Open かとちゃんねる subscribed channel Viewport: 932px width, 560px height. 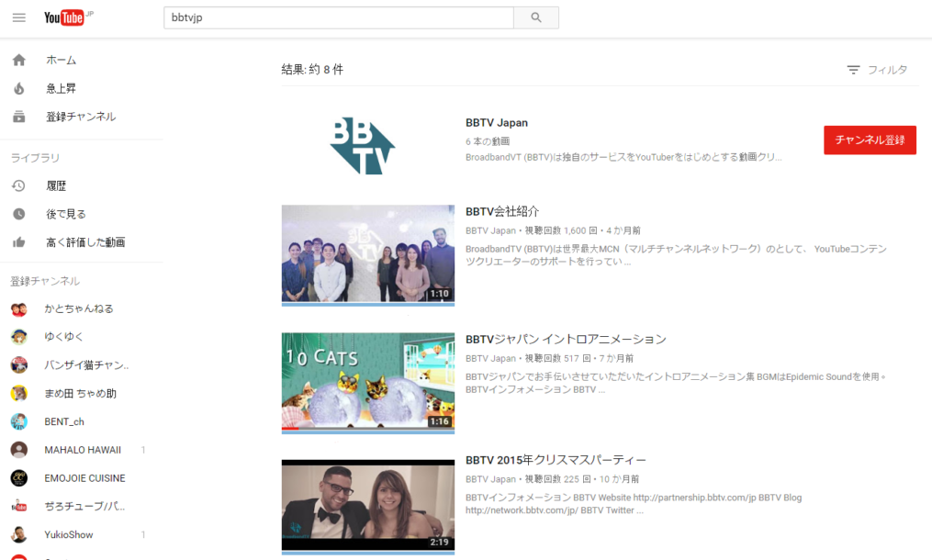78,308
